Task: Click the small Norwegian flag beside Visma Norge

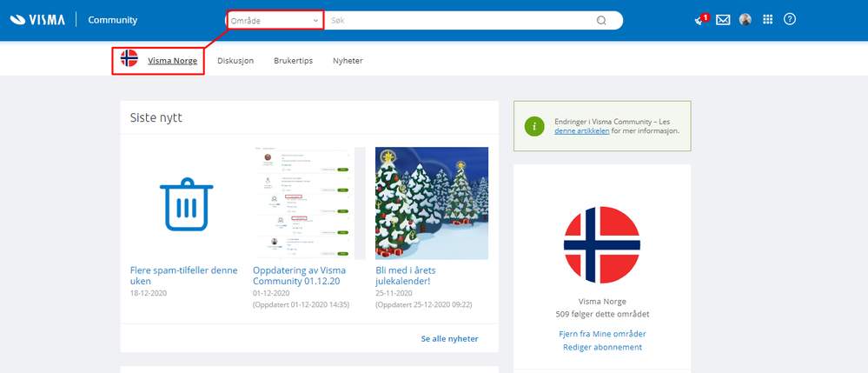Action: [x=129, y=58]
